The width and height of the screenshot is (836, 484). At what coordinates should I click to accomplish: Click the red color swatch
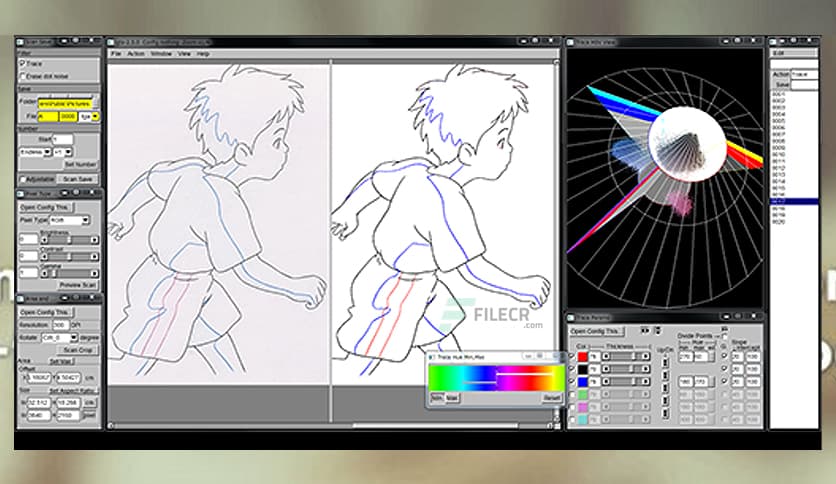tap(583, 357)
